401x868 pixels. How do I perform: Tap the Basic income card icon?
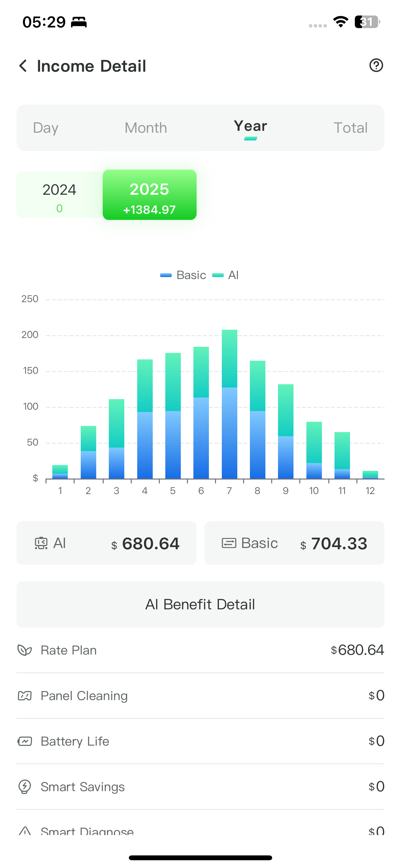pos(229,543)
